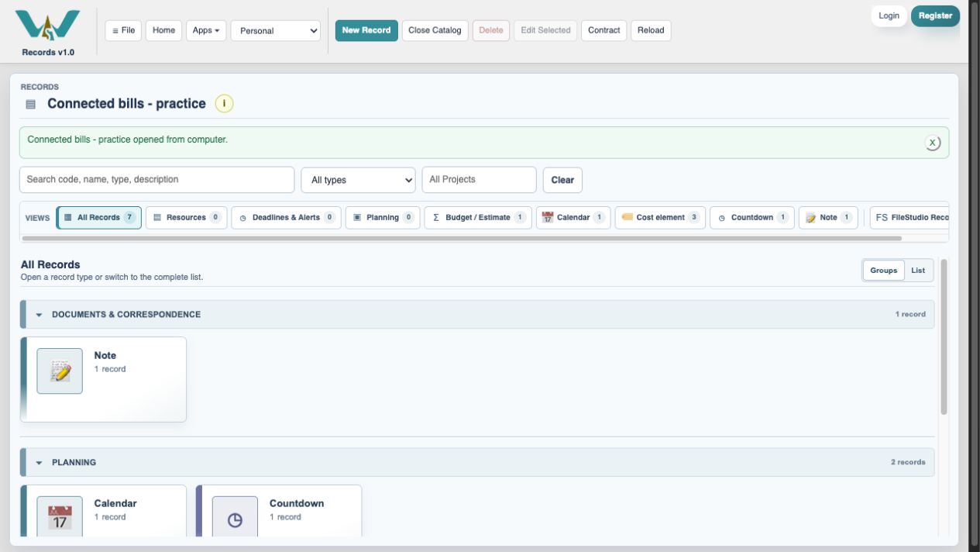Select the FileStudio Records view tab

pyautogui.click(x=910, y=218)
